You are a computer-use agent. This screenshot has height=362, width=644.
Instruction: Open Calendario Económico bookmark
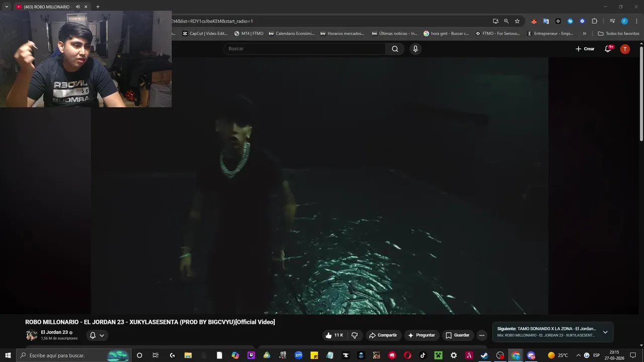click(292, 34)
